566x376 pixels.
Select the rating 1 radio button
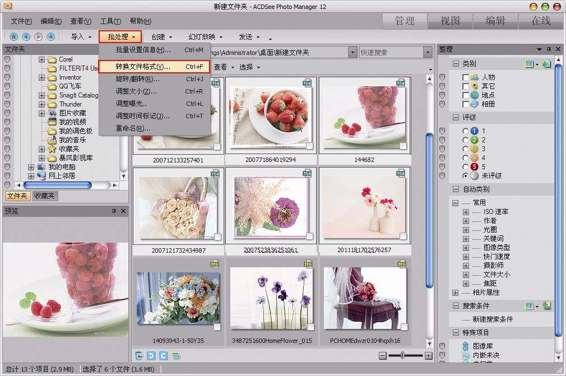point(465,131)
